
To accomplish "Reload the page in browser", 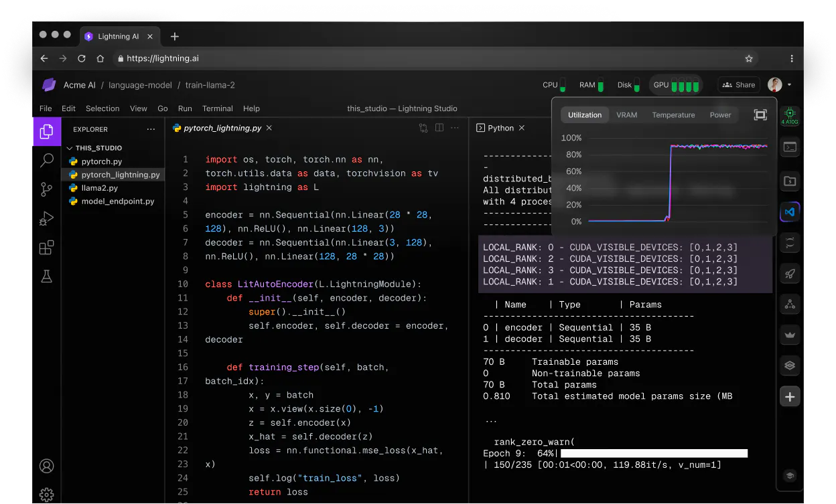I will click(x=82, y=58).
